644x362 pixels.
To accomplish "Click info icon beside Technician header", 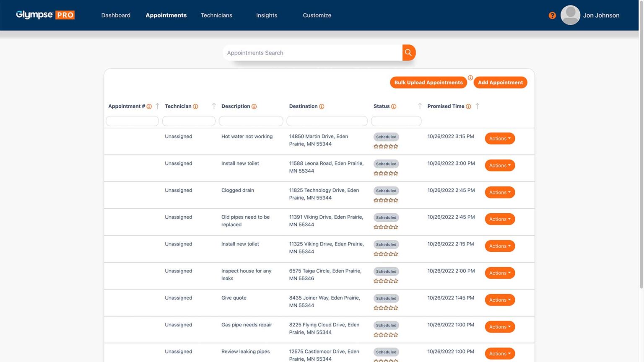I will pos(195,106).
